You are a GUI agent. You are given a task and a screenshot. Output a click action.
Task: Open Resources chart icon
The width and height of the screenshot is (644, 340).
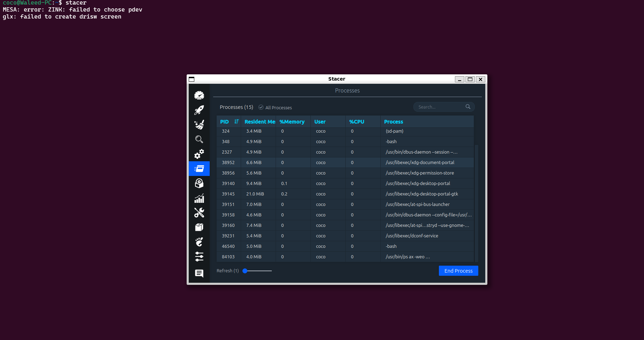tap(199, 198)
